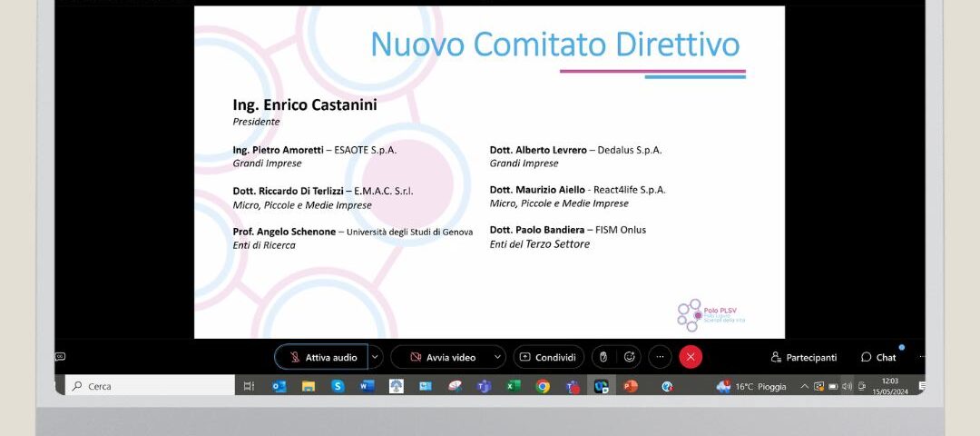Open Word from the taskbar
This screenshot has width=980, height=436.
click(367, 387)
